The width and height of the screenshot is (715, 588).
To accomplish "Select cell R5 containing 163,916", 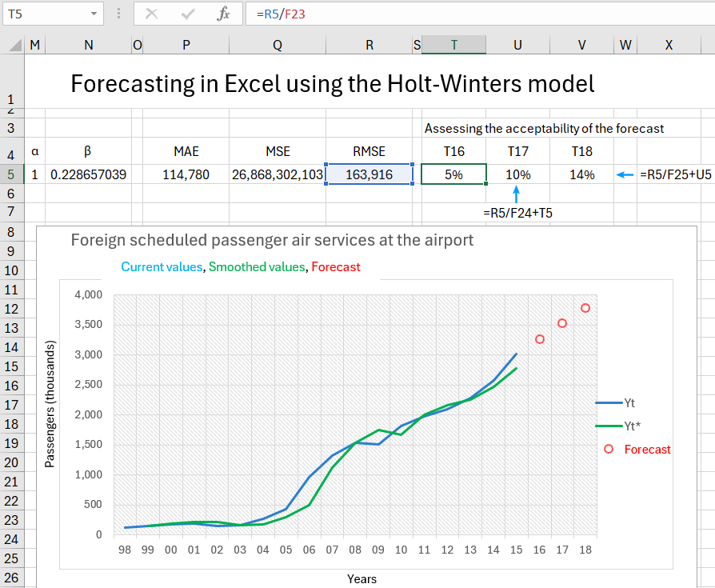I will point(369,174).
